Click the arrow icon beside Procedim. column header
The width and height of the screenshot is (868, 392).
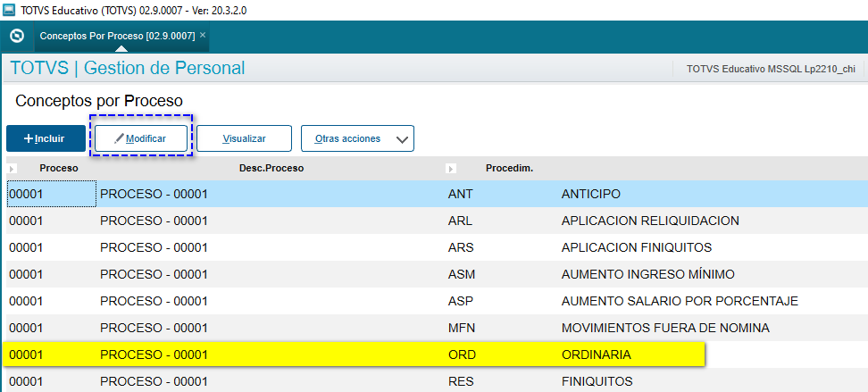(451, 168)
